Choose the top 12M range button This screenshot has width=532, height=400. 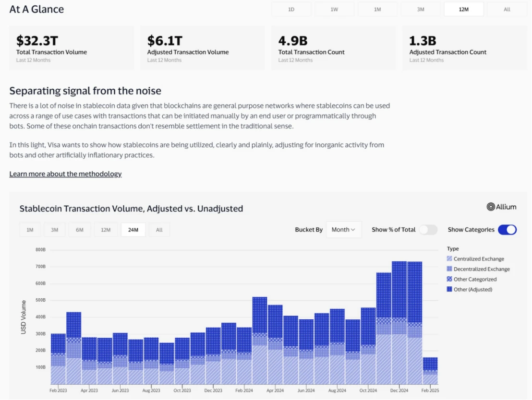click(463, 9)
